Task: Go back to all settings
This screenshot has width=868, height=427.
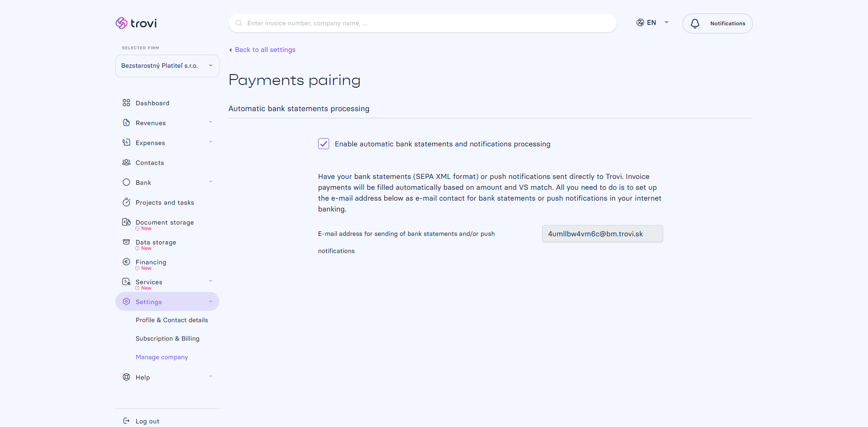Action: (x=265, y=50)
